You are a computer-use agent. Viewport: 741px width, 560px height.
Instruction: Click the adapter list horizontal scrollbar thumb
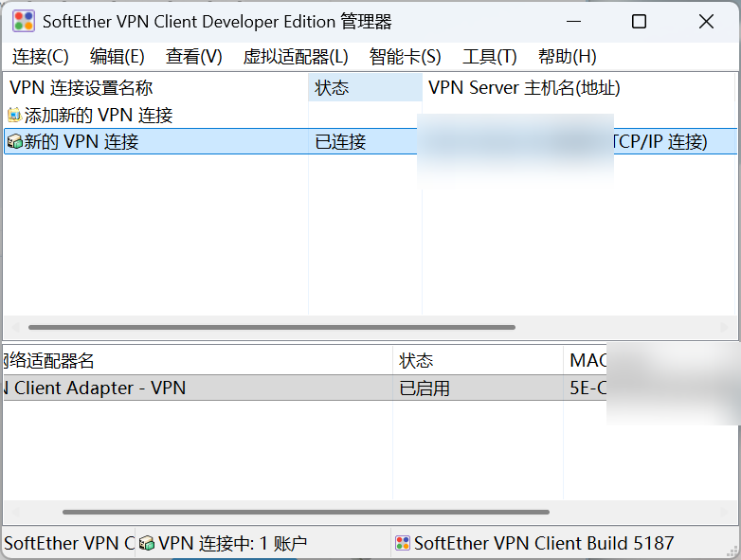[306, 512]
